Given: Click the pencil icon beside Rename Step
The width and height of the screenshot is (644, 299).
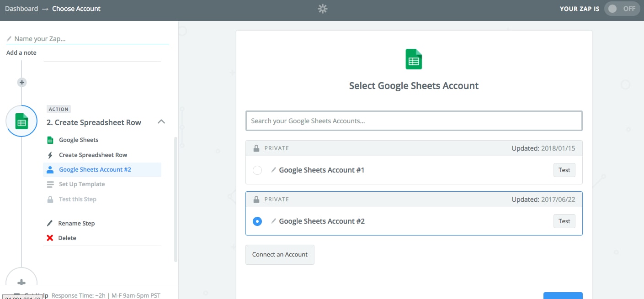Looking at the screenshot, I should pos(50,224).
